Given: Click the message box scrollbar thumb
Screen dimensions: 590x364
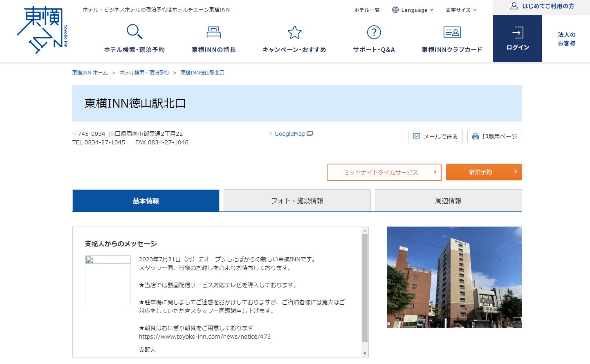Looking at the screenshot, I should point(365,288).
